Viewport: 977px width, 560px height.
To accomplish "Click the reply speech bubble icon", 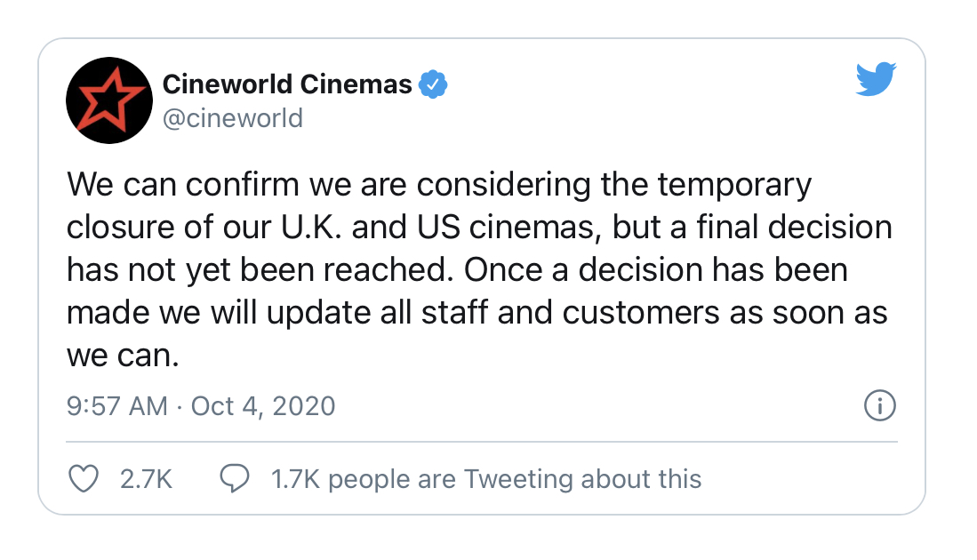I will coord(234,479).
